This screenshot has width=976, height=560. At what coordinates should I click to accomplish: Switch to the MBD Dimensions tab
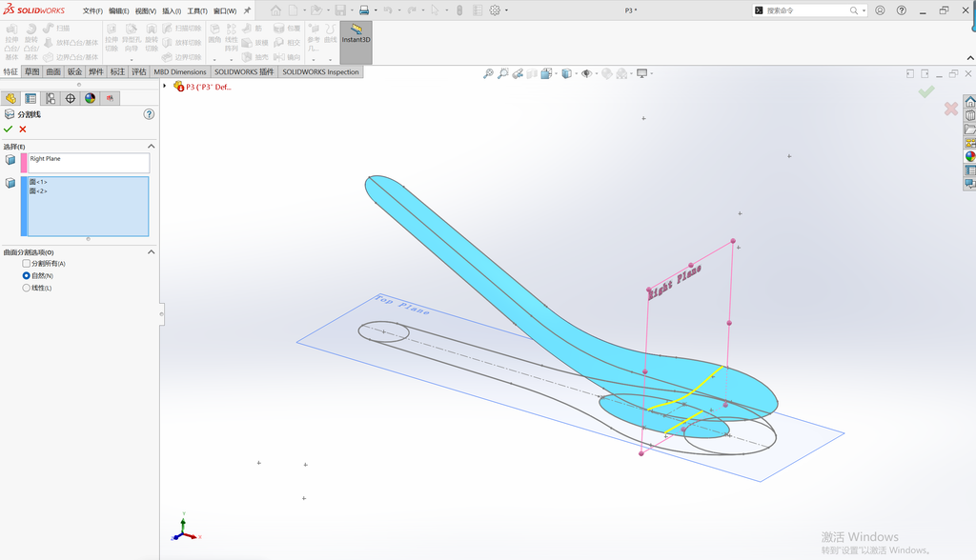pos(180,71)
